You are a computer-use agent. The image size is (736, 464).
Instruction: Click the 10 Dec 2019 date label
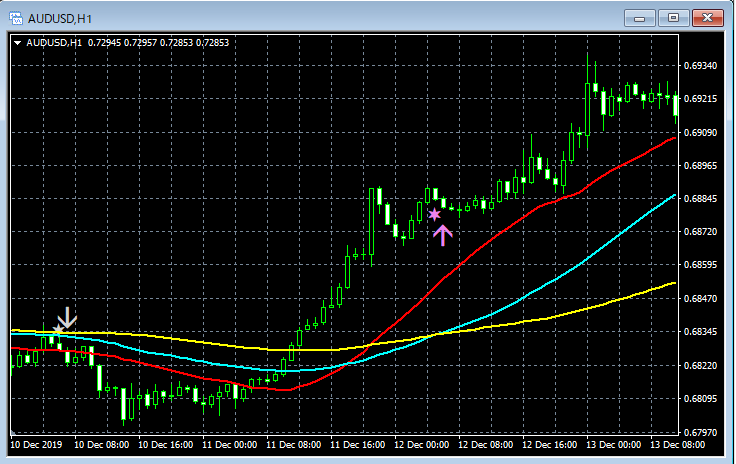36,445
